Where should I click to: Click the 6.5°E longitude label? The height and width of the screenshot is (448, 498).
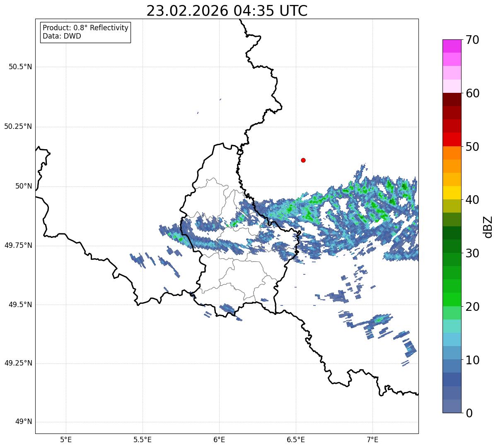point(296,440)
